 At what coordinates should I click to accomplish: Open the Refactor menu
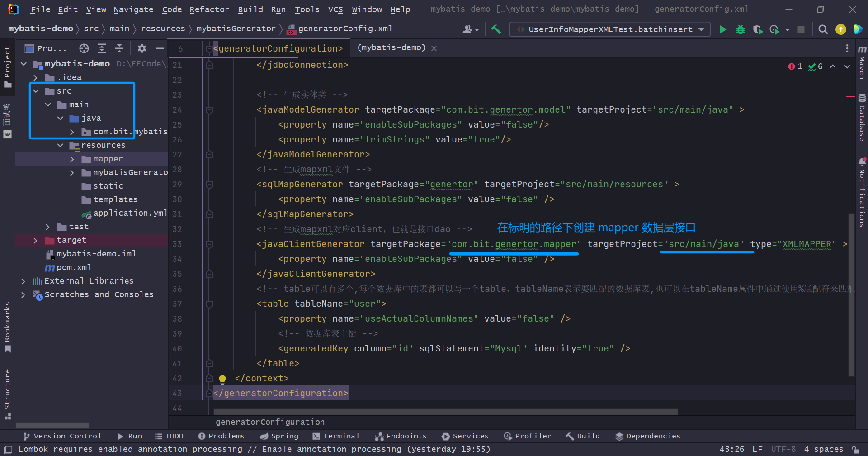coord(209,9)
